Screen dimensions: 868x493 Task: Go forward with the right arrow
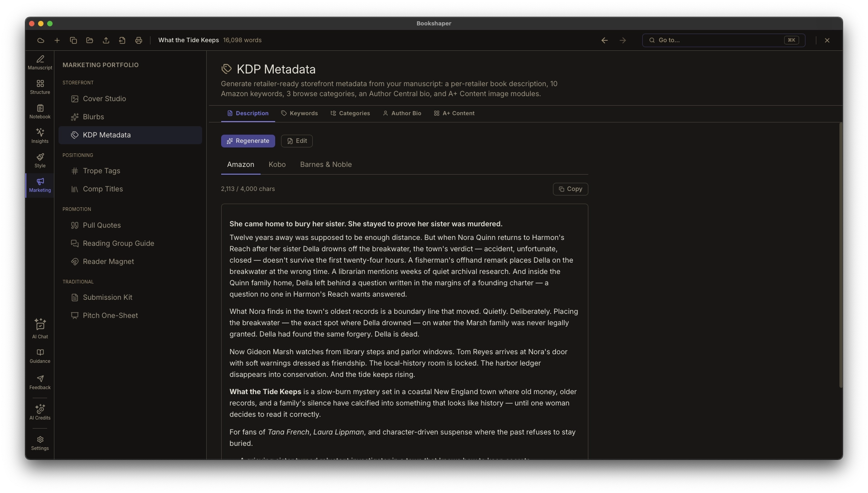point(623,40)
